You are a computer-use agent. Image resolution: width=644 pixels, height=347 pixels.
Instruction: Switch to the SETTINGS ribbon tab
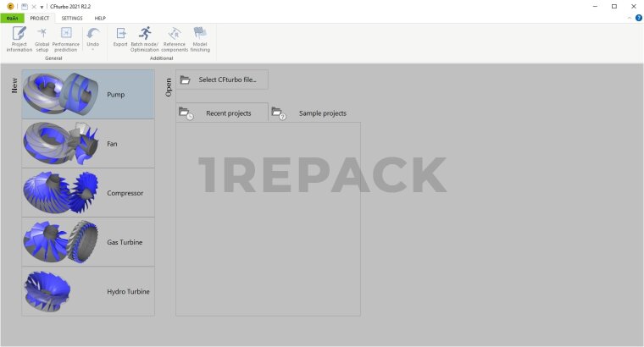point(72,18)
